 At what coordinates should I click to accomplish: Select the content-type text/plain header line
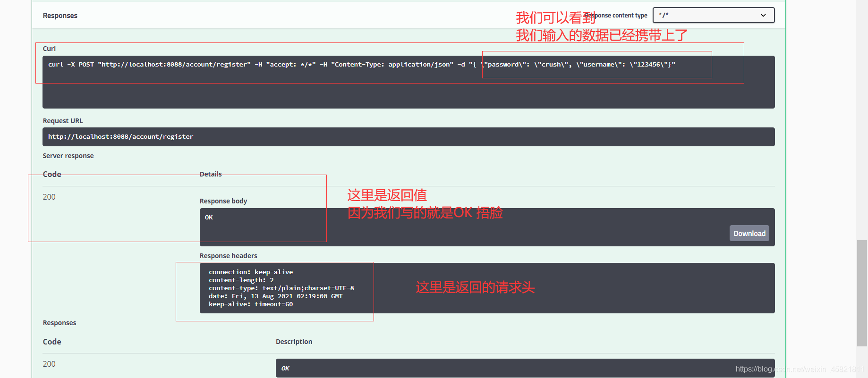(x=281, y=288)
